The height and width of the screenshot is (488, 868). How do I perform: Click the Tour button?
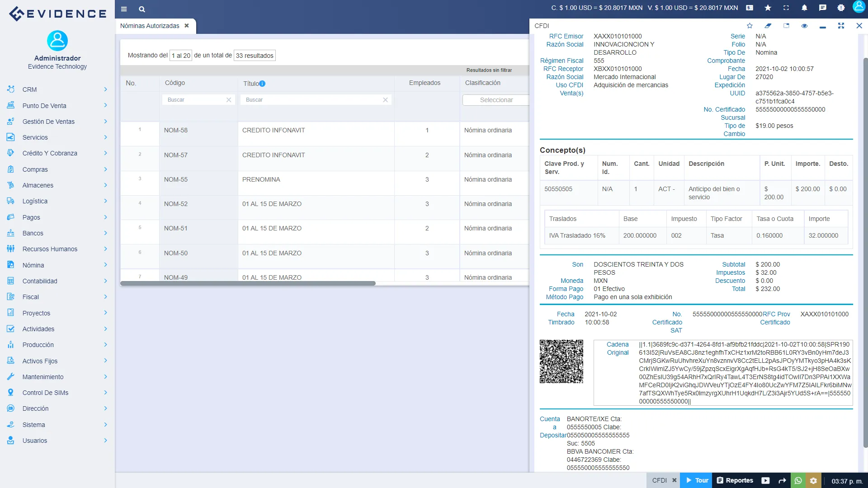tap(697, 480)
